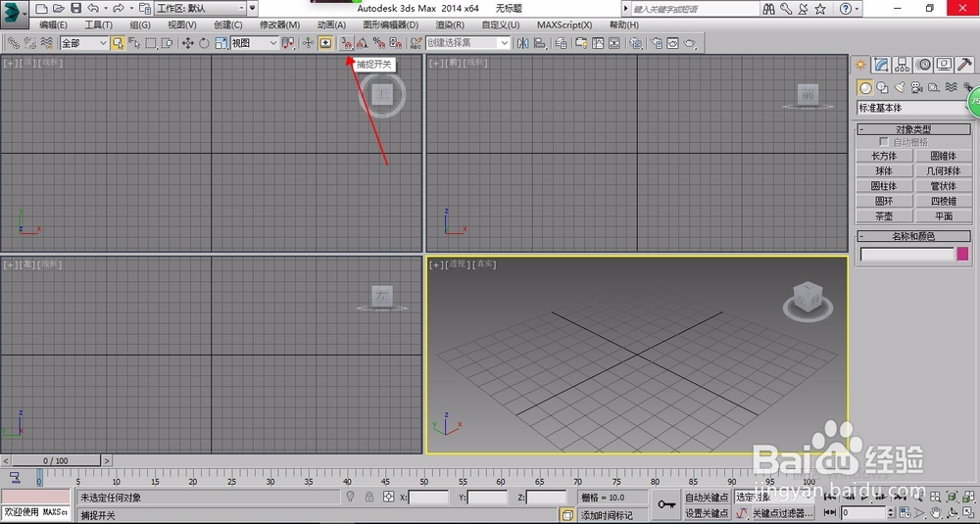Screen dimensions: 980x524
Task: Select the link tool in main toolbar
Action: click(13, 42)
